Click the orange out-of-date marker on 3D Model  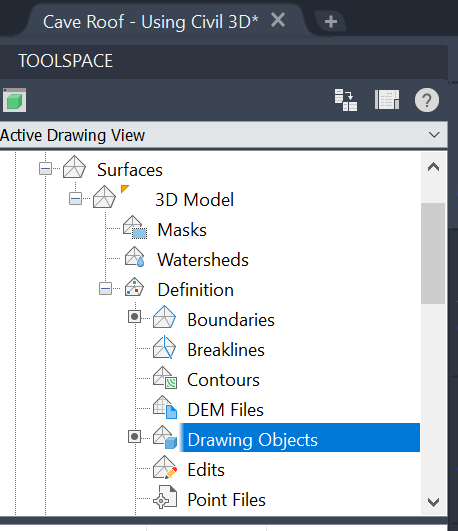click(x=125, y=189)
